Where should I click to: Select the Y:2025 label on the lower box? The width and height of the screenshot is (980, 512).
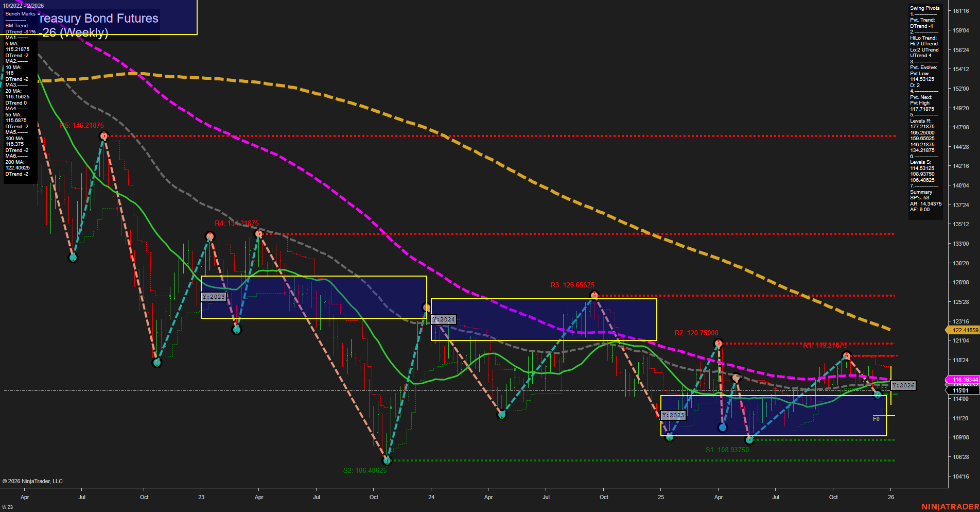pyautogui.click(x=673, y=414)
